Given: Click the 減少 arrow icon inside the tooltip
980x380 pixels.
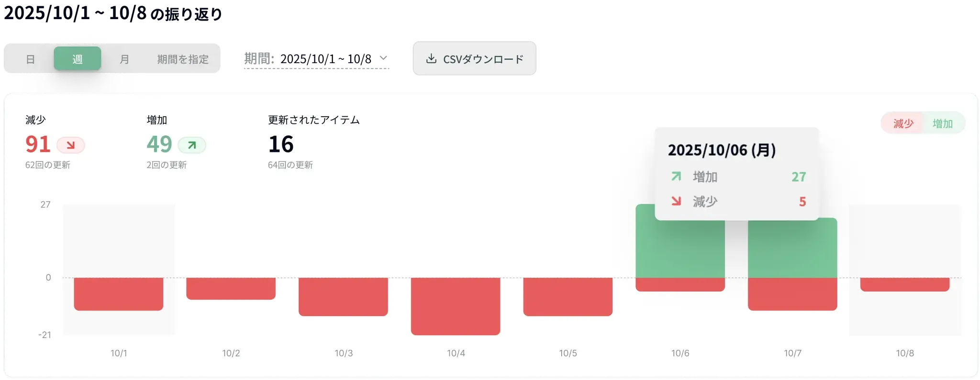Looking at the screenshot, I should tap(676, 201).
